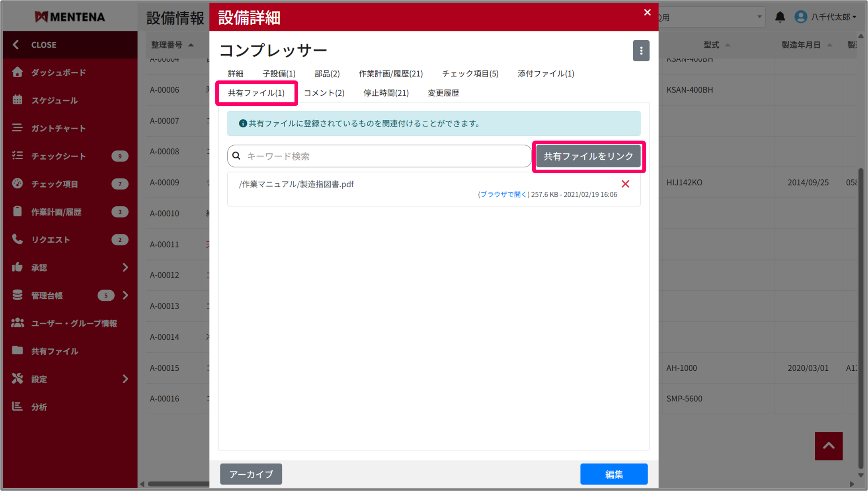Screen dimensions: 868x491
Task: Click the ブラウザで開く link
Action: pyautogui.click(x=503, y=195)
